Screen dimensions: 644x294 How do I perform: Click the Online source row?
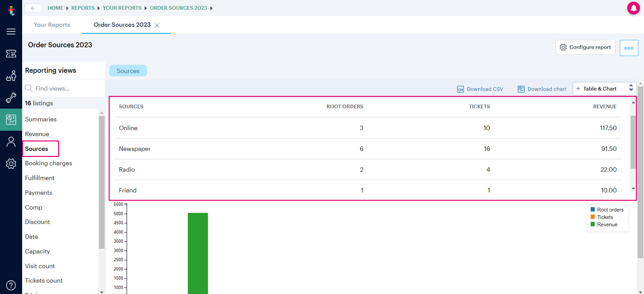pyautogui.click(x=368, y=128)
